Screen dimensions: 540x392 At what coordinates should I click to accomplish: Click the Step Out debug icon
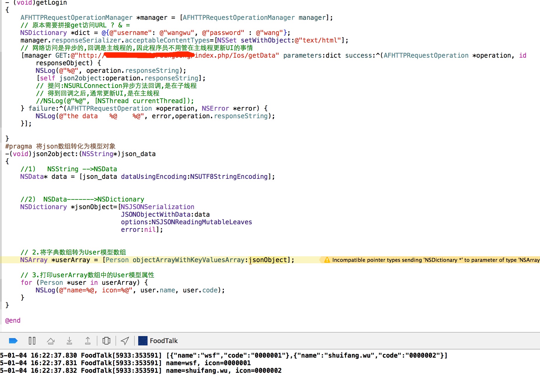tap(88, 341)
